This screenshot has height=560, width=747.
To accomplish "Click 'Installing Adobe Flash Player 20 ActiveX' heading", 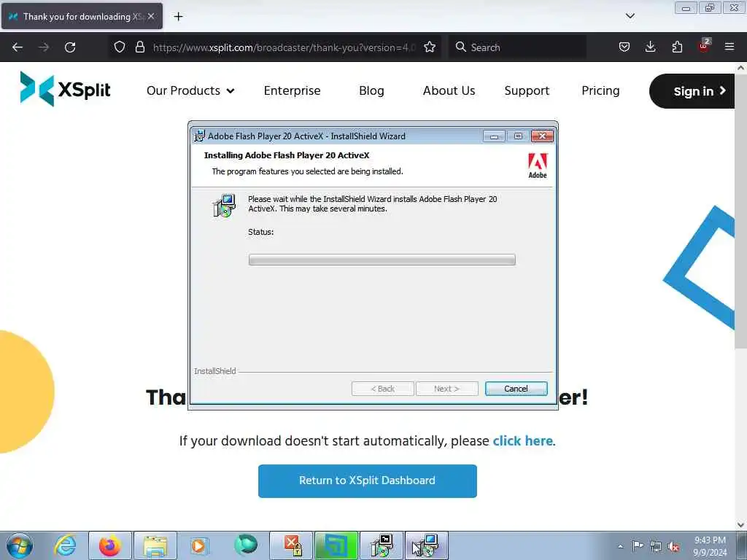I will click(286, 155).
